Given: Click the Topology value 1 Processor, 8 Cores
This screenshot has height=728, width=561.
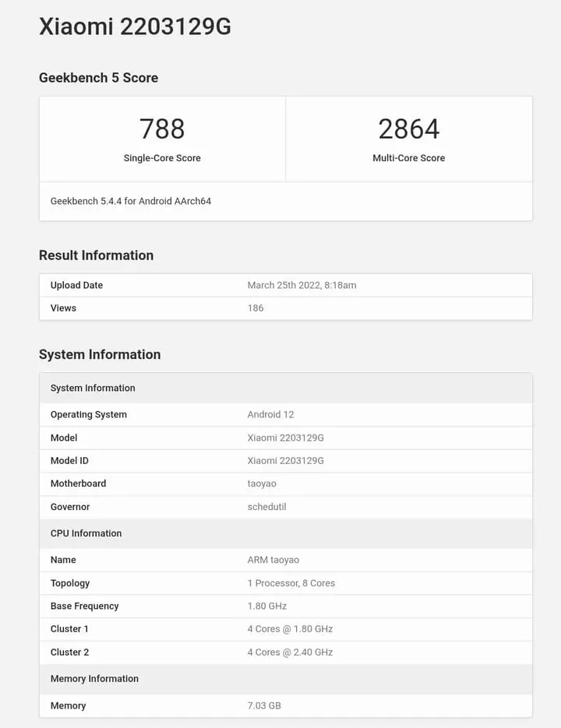Looking at the screenshot, I should [291, 583].
